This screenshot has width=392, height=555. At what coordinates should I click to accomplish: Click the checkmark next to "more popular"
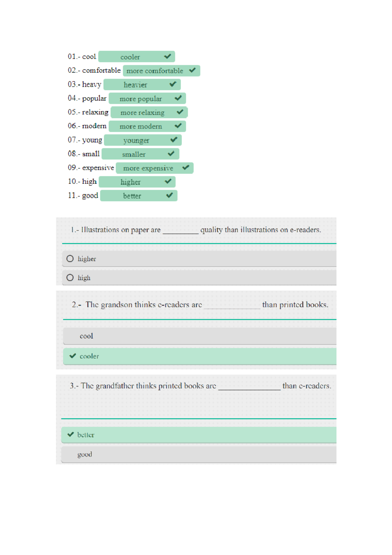pos(178,98)
